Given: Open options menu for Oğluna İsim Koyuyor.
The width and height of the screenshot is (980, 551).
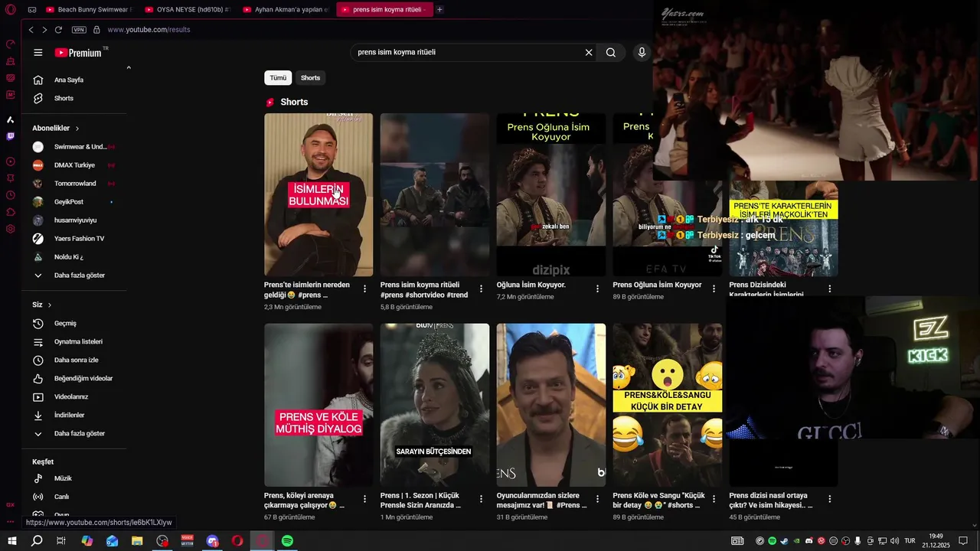Looking at the screenshot, I should pos(597,289).
